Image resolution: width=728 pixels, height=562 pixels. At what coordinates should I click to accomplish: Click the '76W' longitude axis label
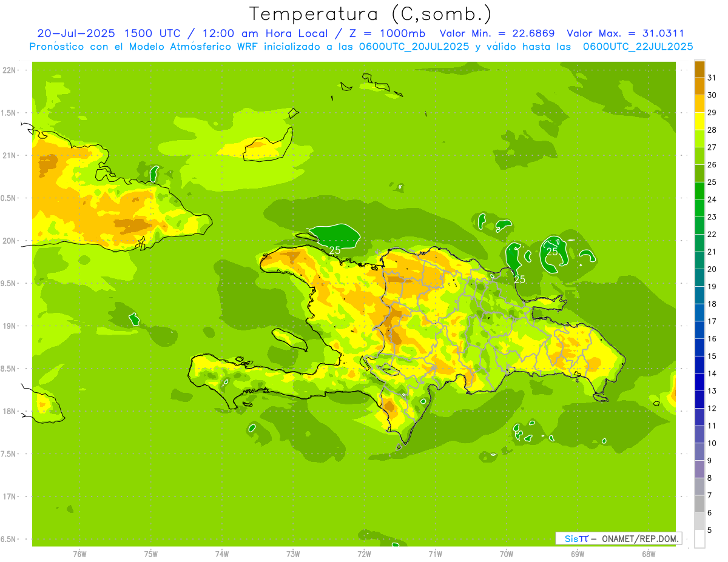[x=79, y=554]
